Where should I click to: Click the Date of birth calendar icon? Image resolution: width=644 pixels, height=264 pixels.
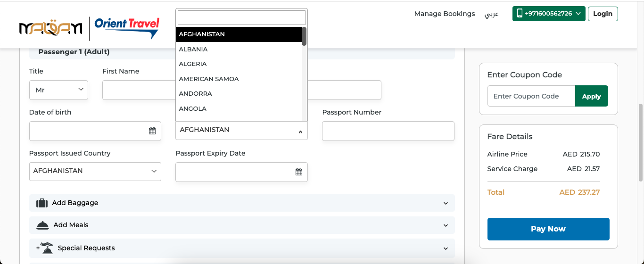(x=152, y=131)
